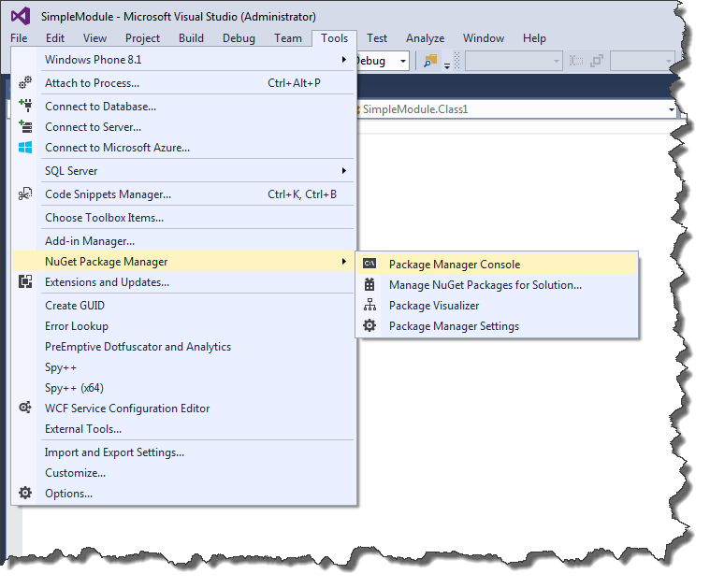Select Manage NuGet Packages for Solution
Viewport: 710px width, 588px height.
point(485,285)
